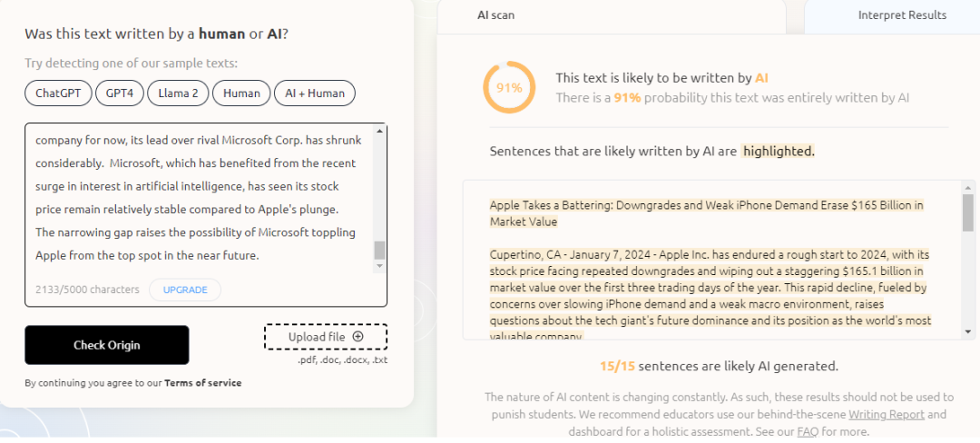Click the 91% circular score gauge
Image resolution: width=980 pixels, height=443 pixels.
[508, 88]
